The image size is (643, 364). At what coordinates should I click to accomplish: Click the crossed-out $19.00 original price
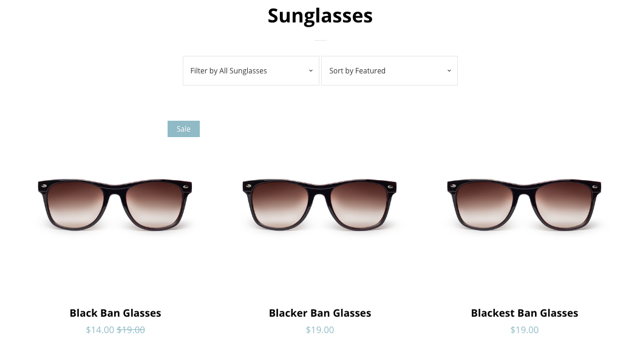coord(131,330)
